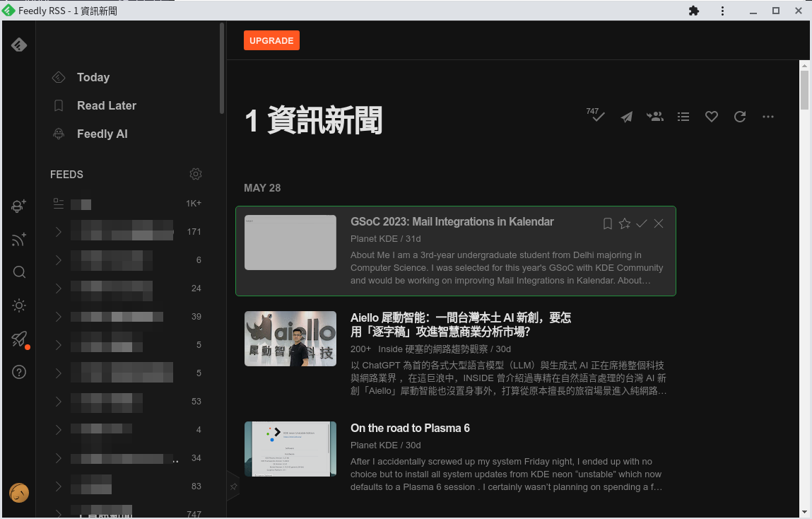Click the UPGRADE button
Image resolution: width=812 pixels, height=519 pixels.
tap(271, 40)
